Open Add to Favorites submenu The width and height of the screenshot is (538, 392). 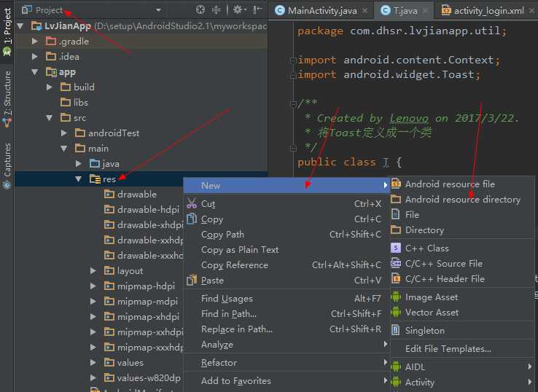click(286, 380)
